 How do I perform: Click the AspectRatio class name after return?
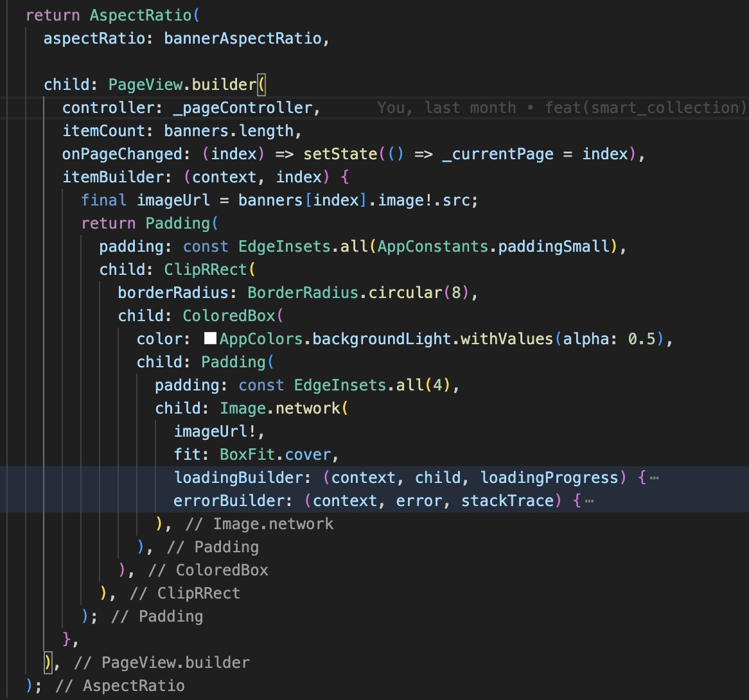[141, 15]
